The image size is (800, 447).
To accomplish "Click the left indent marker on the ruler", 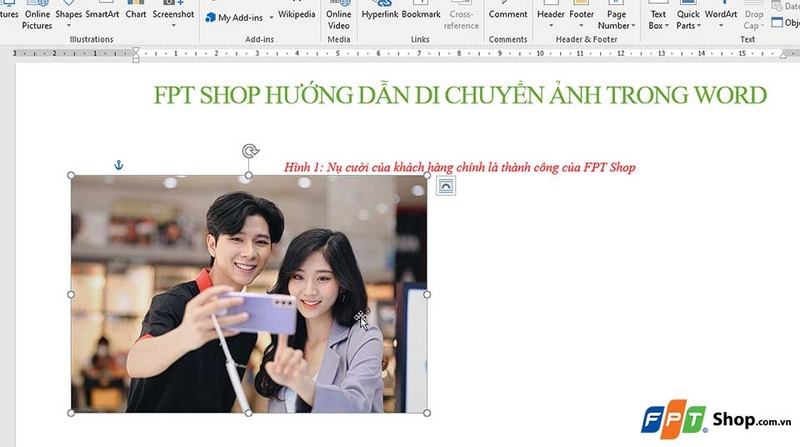I will 136,59.
